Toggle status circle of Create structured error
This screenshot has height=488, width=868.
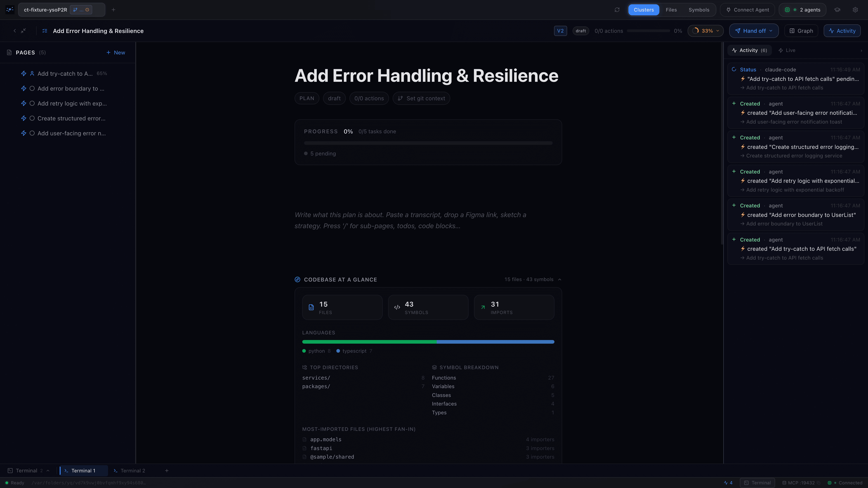[32, 118]
